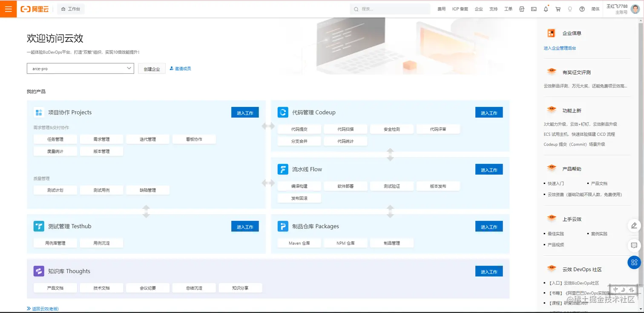
Task: Open the ICP 备案 menu item
Action: (460, 9)
